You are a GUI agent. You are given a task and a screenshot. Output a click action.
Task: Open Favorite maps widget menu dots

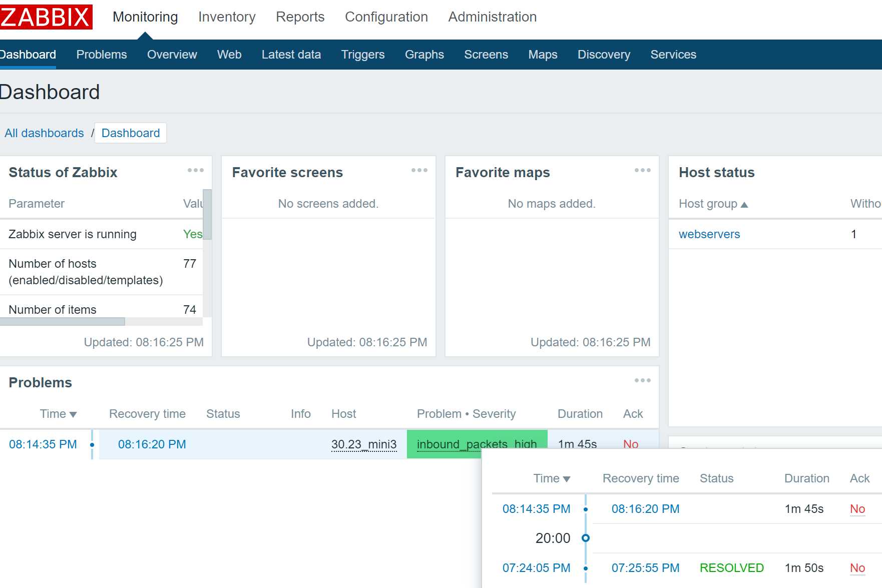[643, 171]
